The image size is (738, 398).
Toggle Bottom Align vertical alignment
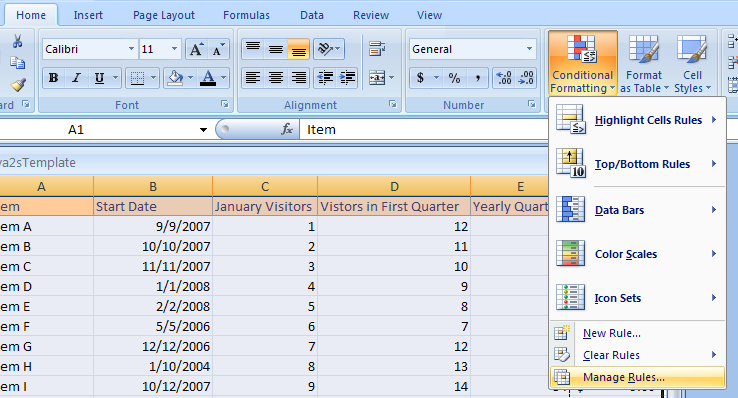298,49
